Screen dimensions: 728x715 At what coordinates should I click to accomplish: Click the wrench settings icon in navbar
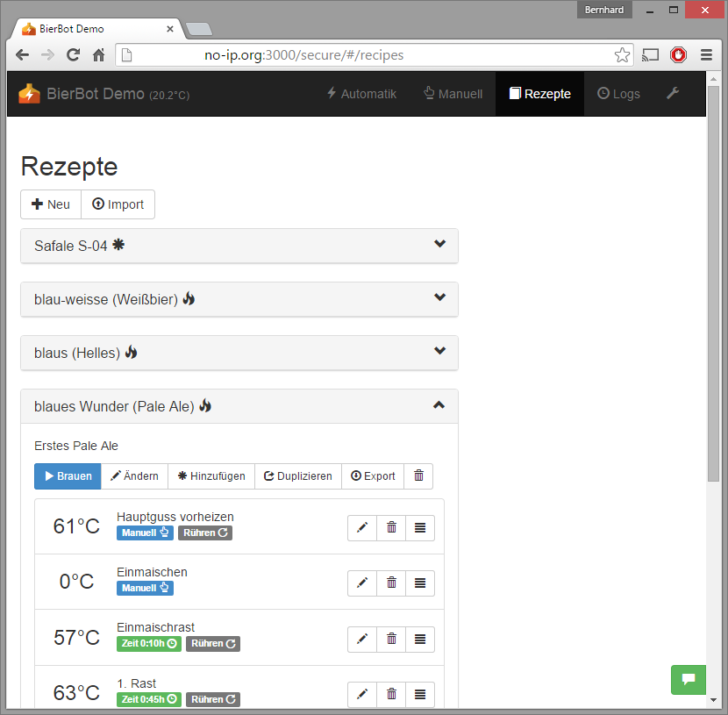pyautogui.click(x=673, y=93)
